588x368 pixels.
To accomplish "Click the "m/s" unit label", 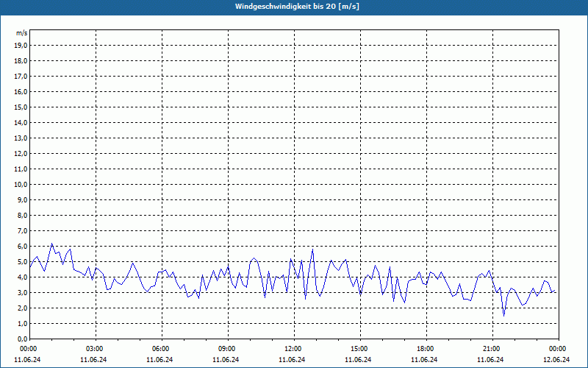I will (22, 33).
